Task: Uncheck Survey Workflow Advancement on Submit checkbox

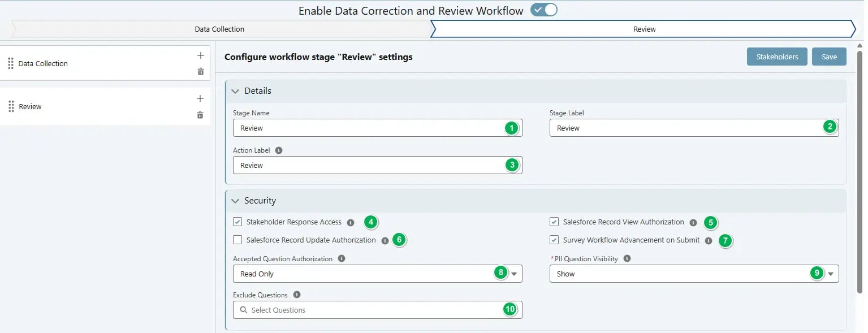Action: [554, 240]
